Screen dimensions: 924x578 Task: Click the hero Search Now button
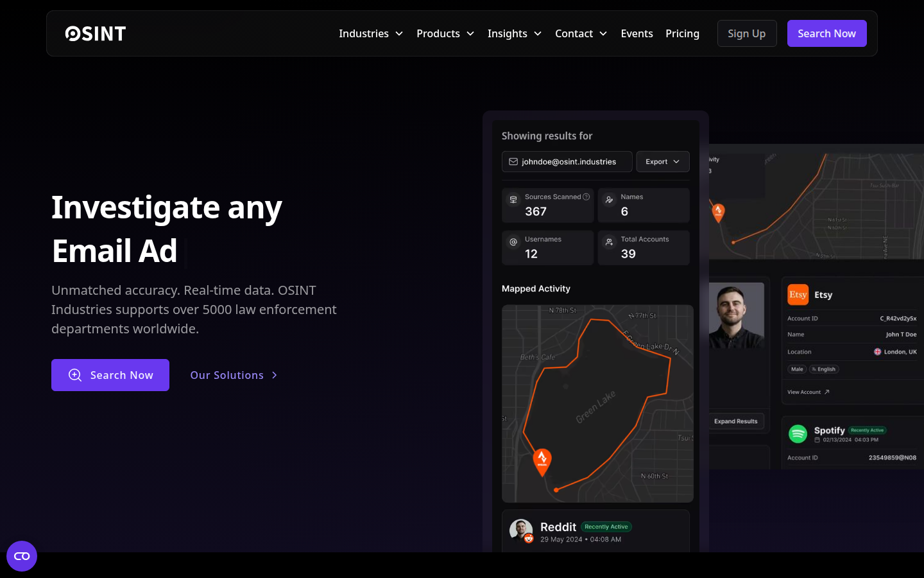[110, 375]
